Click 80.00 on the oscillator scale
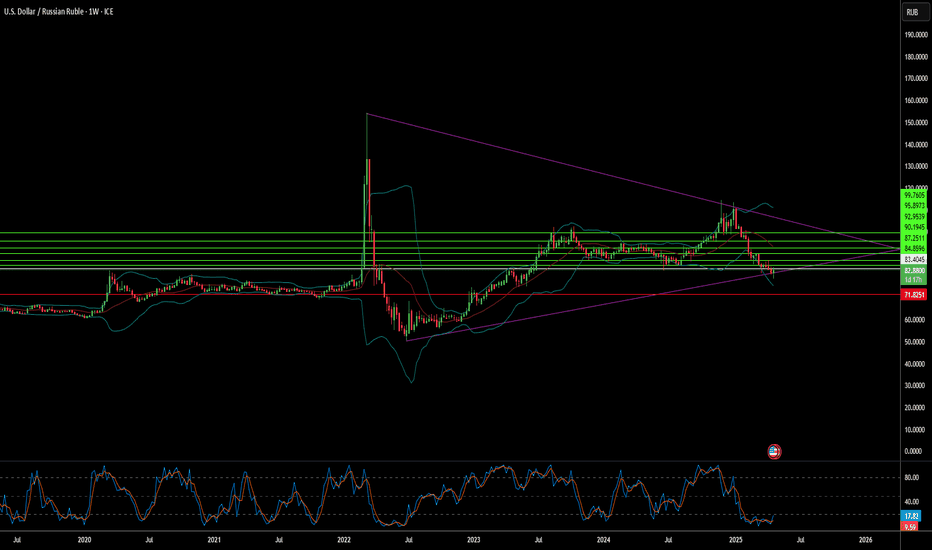 pos(911,477)
